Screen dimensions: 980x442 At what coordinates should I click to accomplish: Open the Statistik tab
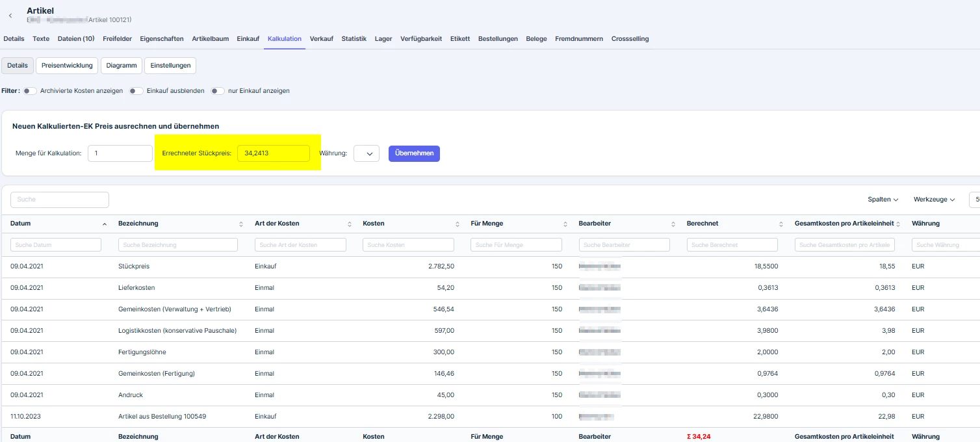pos(354,39)
